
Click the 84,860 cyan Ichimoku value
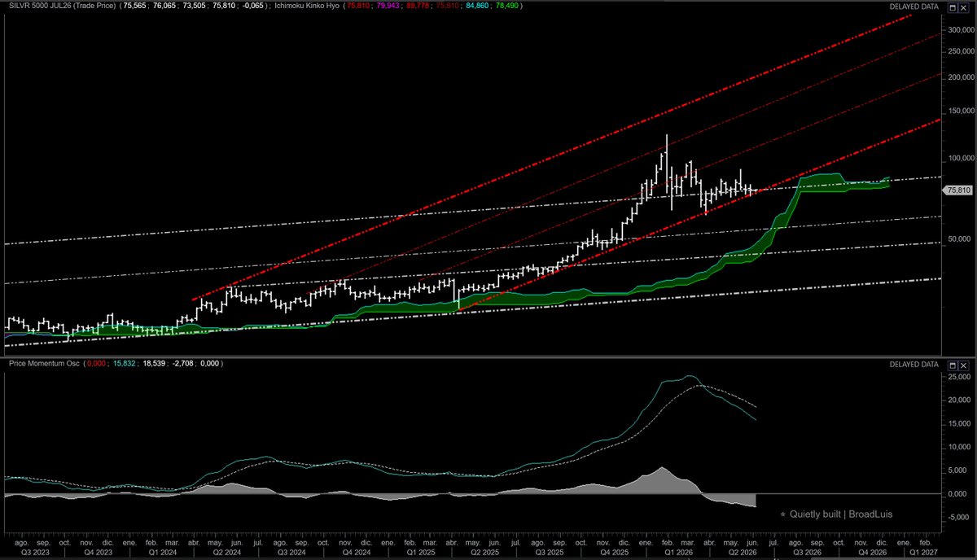click(475, 7)
